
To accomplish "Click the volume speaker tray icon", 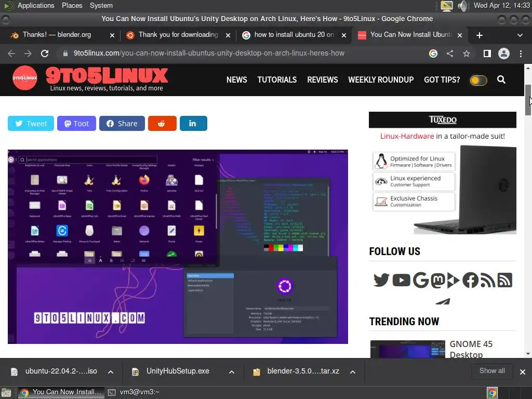I will (x=462, y=5).
